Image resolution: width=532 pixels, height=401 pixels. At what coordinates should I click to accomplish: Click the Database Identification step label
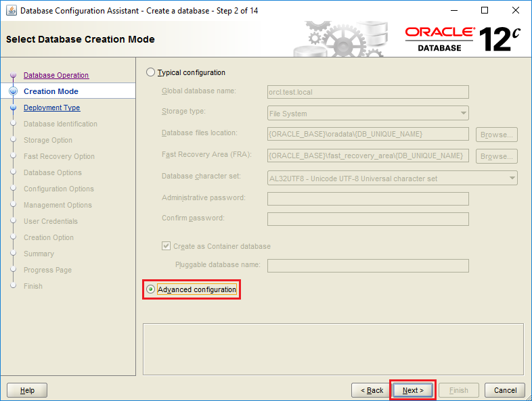60,124
